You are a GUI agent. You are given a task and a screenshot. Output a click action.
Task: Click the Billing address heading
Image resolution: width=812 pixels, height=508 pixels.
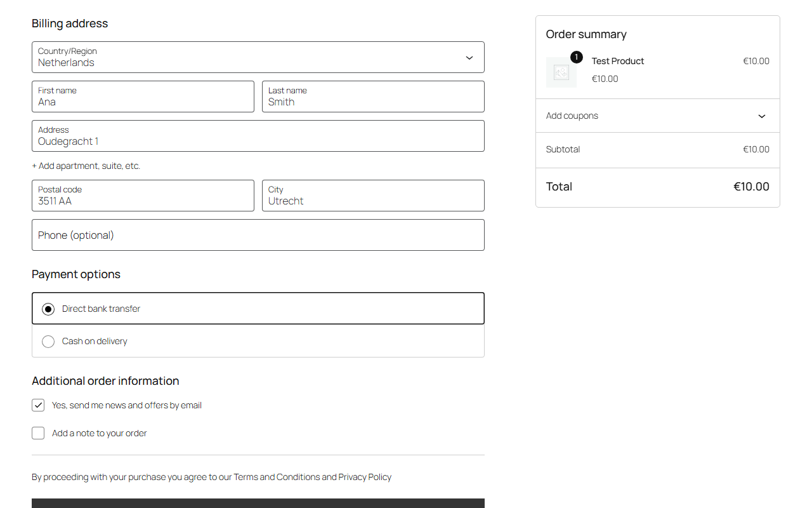pos(70,23)
